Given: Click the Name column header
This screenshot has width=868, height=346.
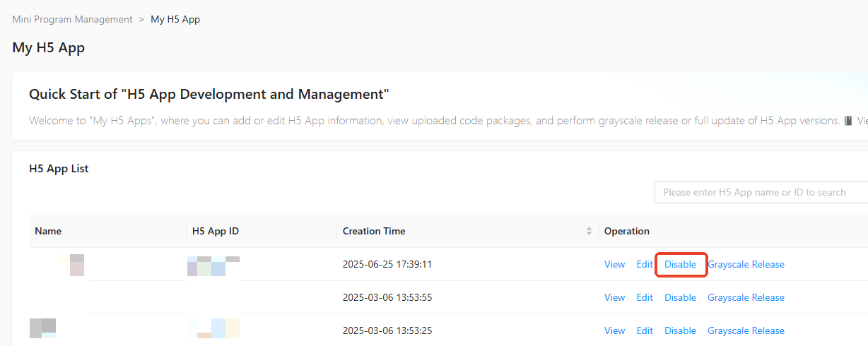Looking at the screenshot, I should click(48, 231).
